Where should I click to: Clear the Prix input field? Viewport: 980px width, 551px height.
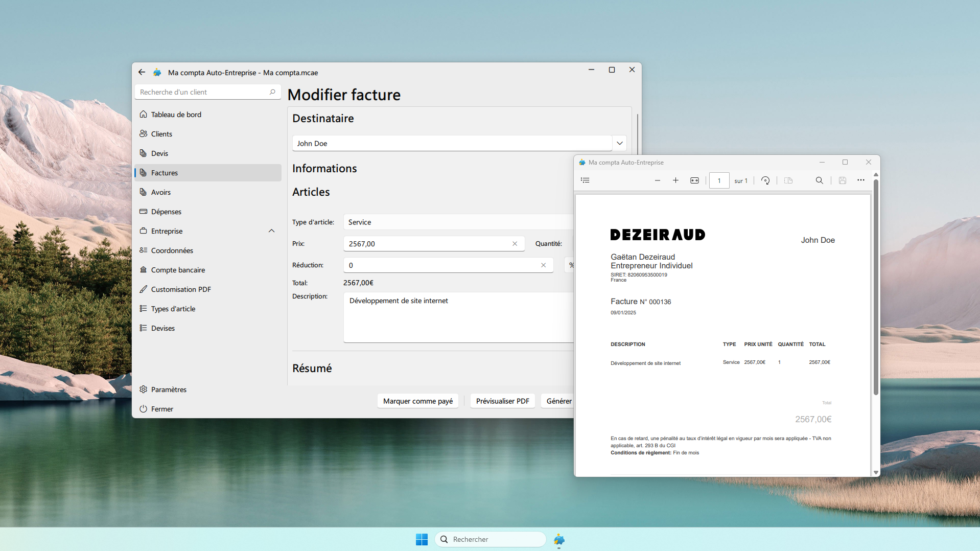point(515,244)
